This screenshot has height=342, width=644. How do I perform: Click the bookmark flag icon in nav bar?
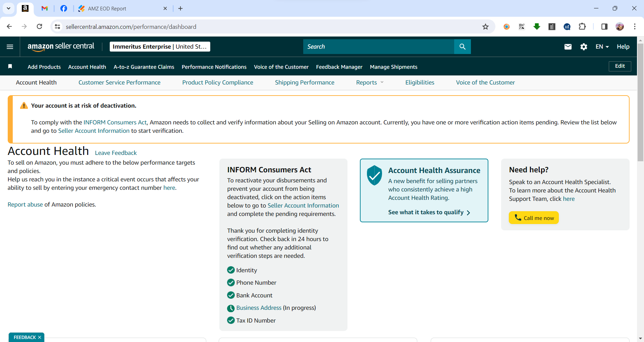[x=10, y=66]
